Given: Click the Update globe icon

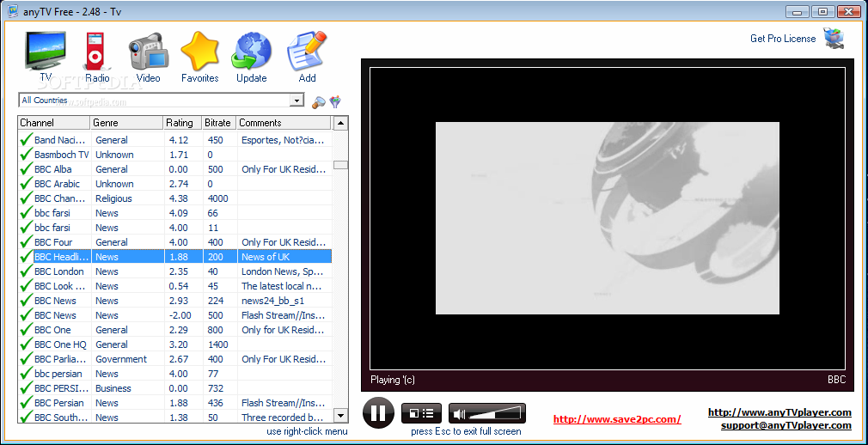Looking at the screenshot, I should point(251,51).
